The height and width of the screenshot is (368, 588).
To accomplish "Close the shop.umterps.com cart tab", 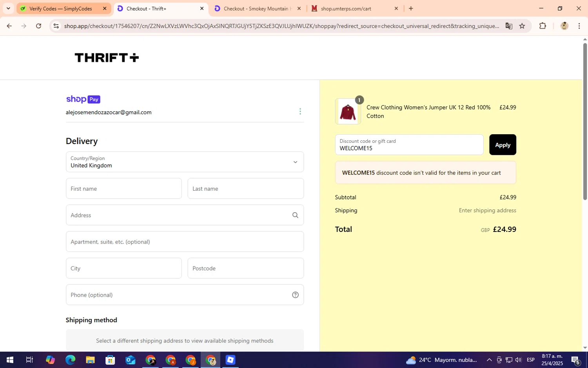I will click(x=396, y=8).
